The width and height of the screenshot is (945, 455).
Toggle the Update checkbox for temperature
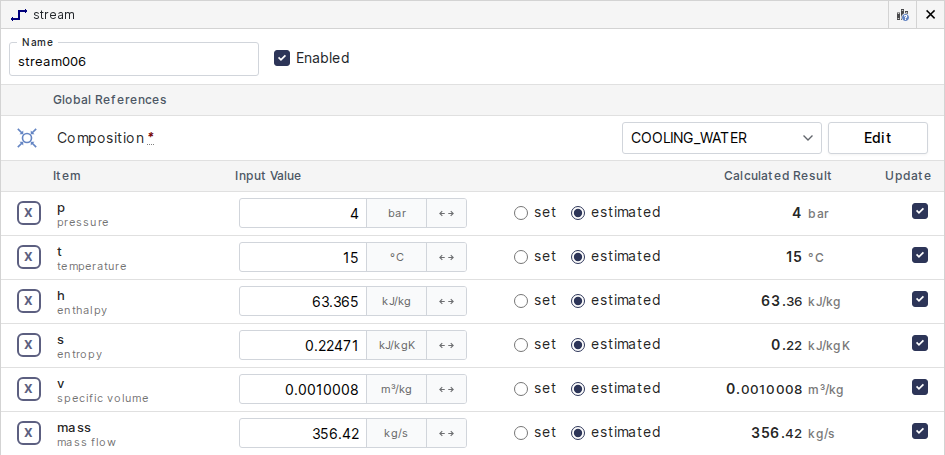920,255
